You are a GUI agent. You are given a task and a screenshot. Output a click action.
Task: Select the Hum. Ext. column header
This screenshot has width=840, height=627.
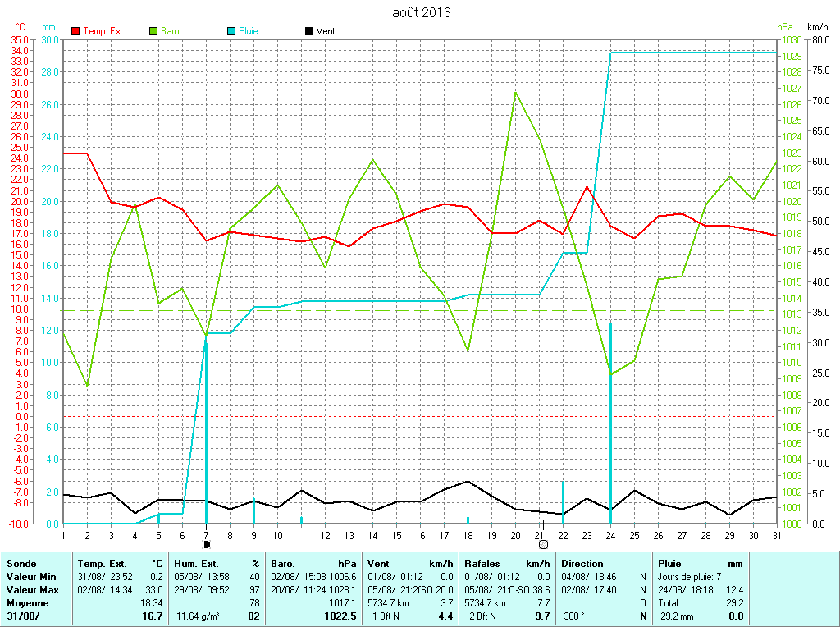(198, 564)
